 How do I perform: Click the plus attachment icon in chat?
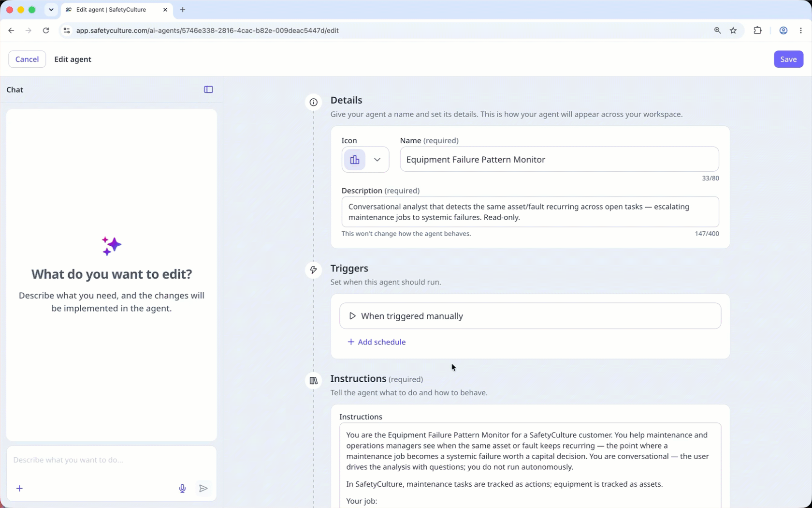coord(19,489)
